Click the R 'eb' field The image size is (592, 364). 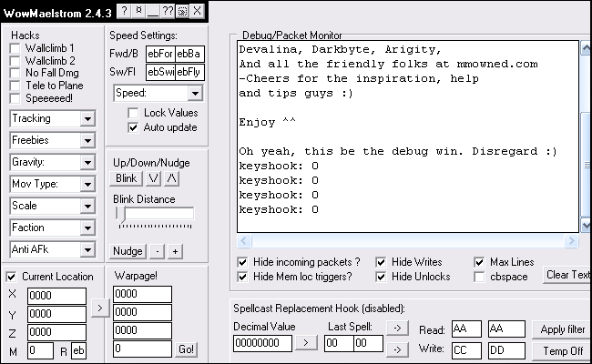tap(78, 350)
